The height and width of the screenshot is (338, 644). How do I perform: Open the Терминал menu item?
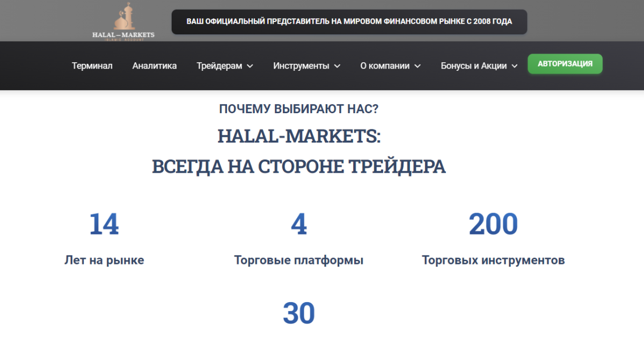point(92,66)
